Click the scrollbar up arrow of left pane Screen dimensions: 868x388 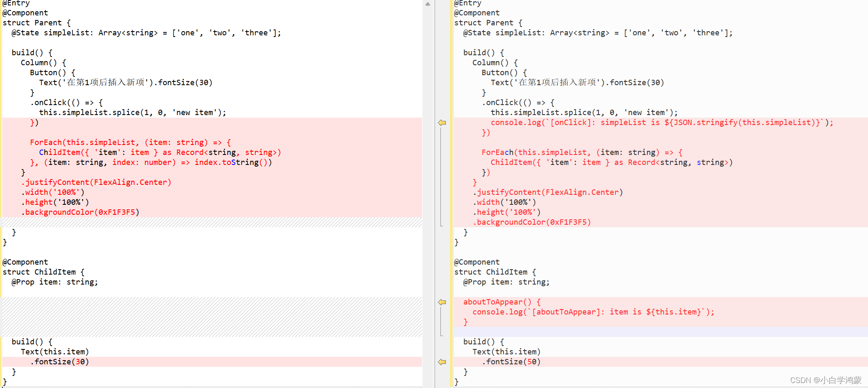(x=428, y=4)
